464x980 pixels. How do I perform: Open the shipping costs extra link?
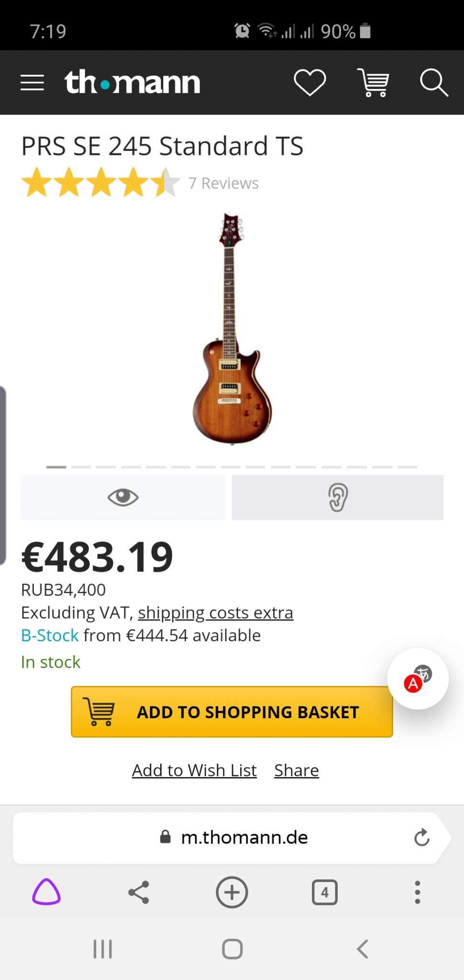point(215,612)
